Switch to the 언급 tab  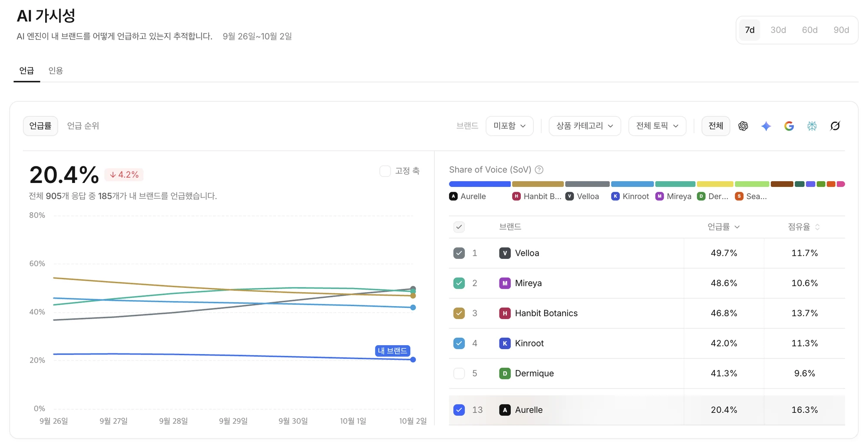(26, 71)
